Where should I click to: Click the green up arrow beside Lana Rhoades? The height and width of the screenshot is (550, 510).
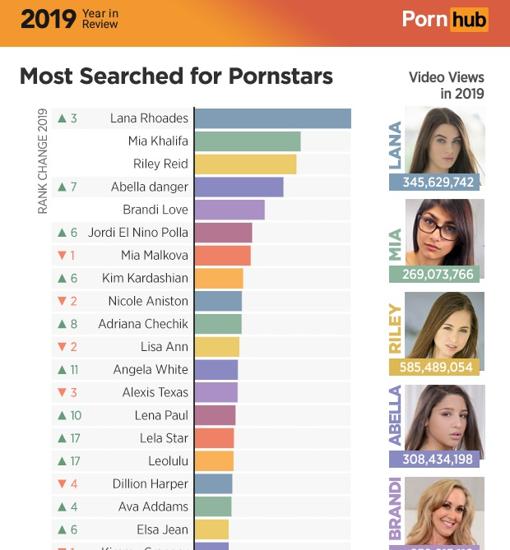62,118
